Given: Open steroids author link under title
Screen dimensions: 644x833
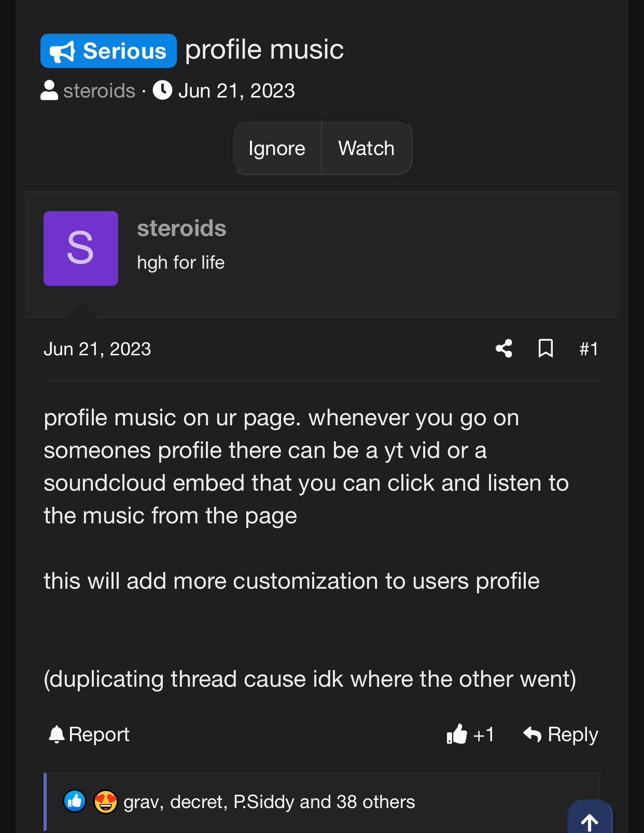Looking at the screenshot, I should coord(99,91).
